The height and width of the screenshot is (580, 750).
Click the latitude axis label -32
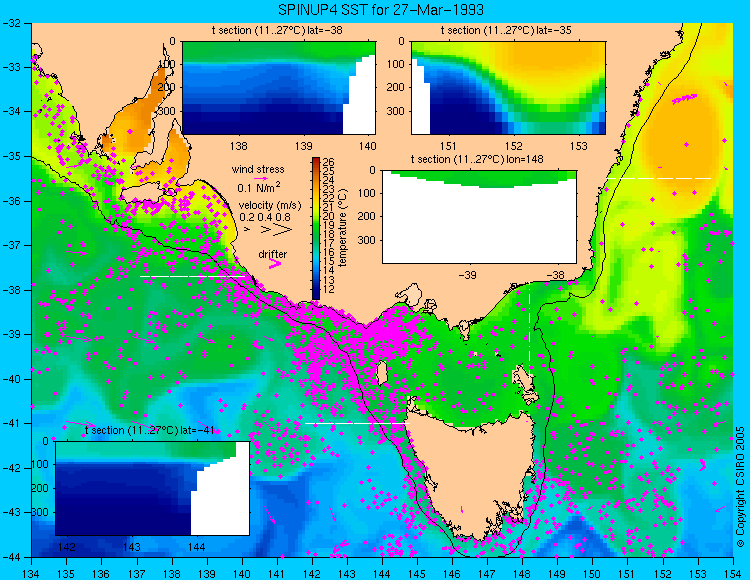(11, 22)
